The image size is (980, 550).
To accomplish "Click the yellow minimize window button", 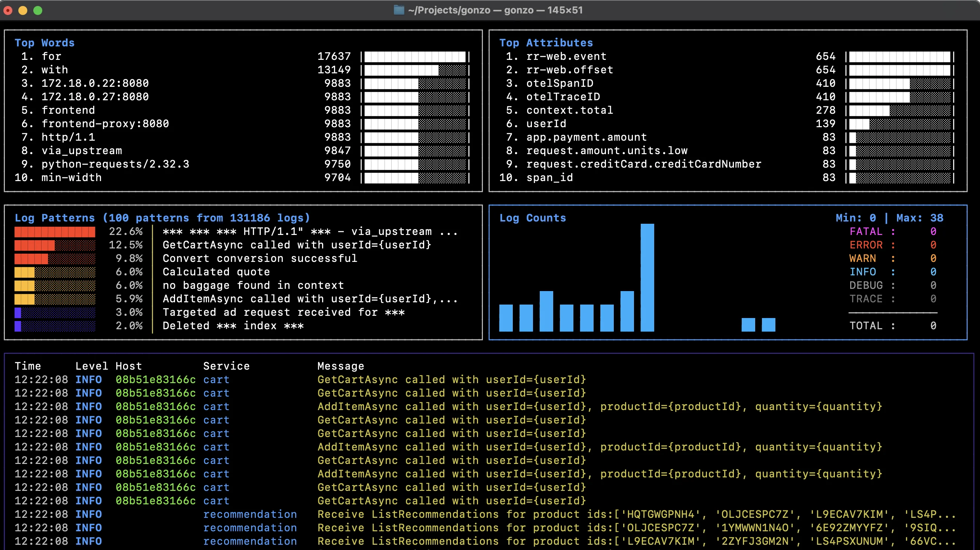I will [23, 10].
